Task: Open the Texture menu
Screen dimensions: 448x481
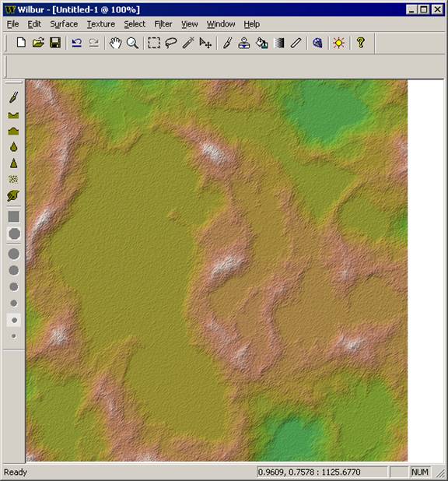Action: (101, 24)
